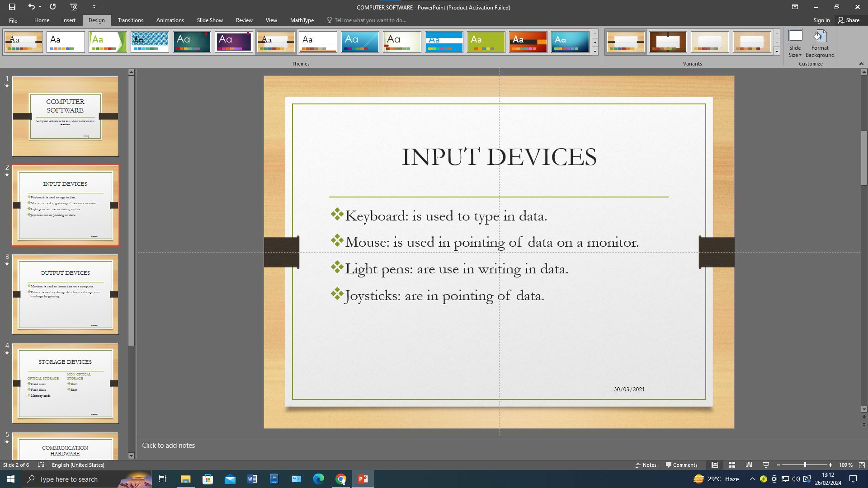Click English (United States) language button
This screenshot has height=488, width=868.
pyautogui.click(x=78, y=465)
